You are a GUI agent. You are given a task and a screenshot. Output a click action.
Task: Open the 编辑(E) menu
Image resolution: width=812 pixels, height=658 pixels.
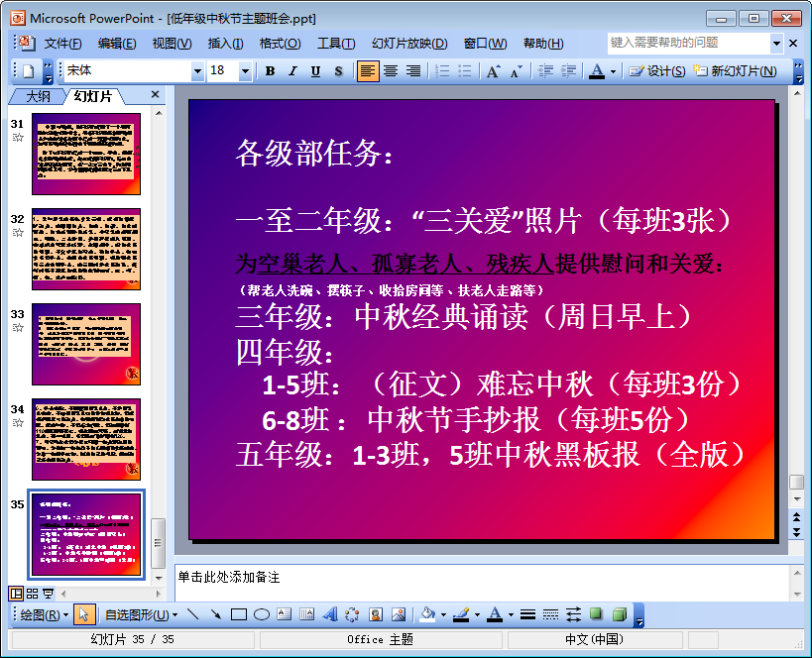coord(117,44)
